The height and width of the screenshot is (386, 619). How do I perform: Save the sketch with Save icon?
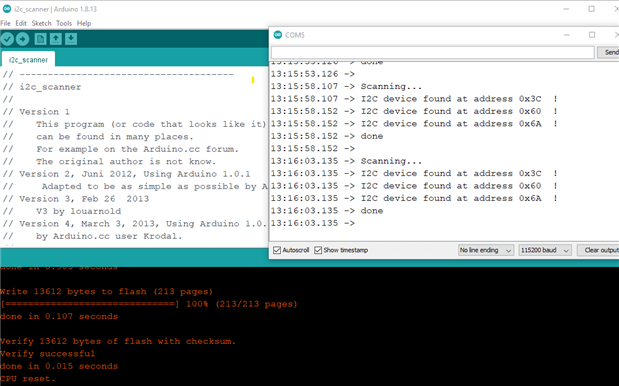point(71,39)
